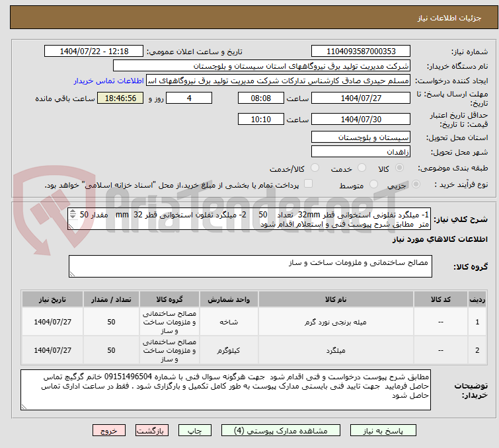
Task: Click need date in the 'میله برنجی' row
Action: [52, 322]
